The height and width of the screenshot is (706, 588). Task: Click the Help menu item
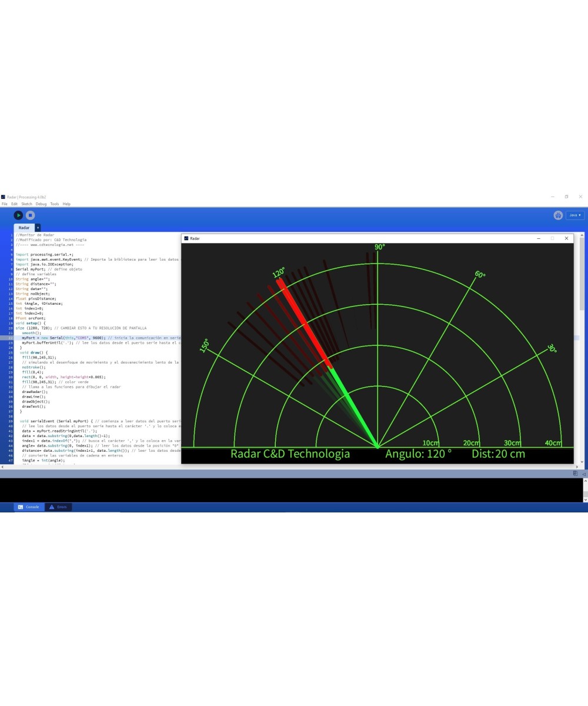[66, 203]
